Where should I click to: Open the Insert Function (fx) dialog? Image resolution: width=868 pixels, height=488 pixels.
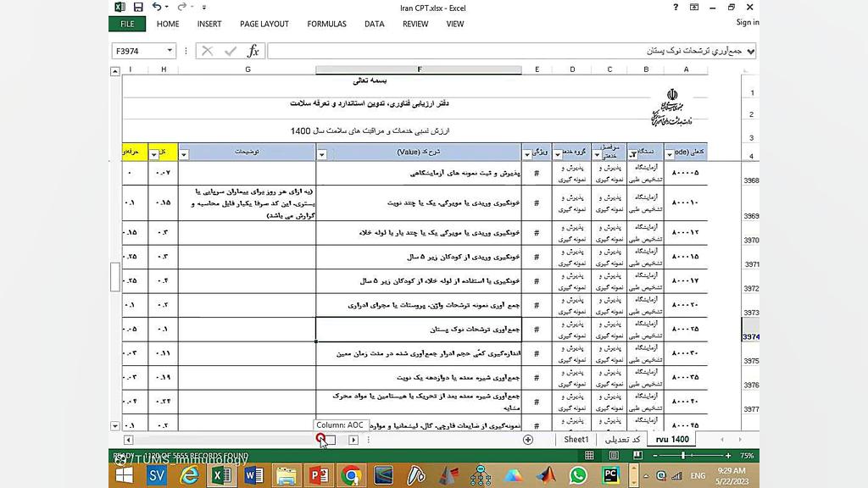[x=253, y=52]
